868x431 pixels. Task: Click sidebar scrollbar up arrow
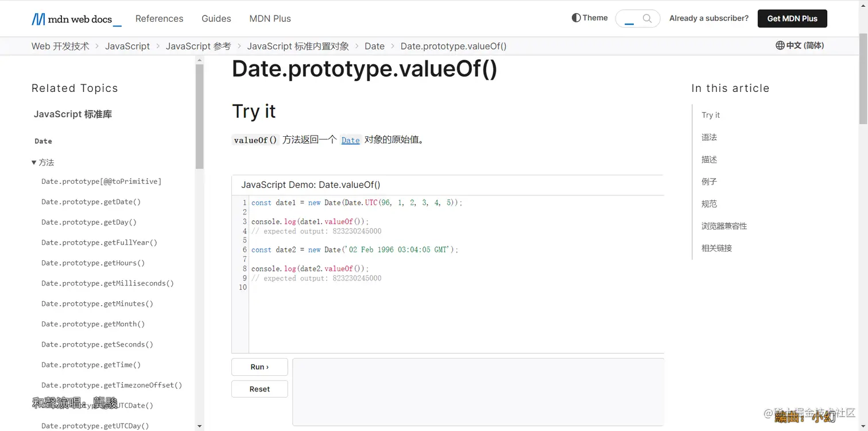pos(199,60)
